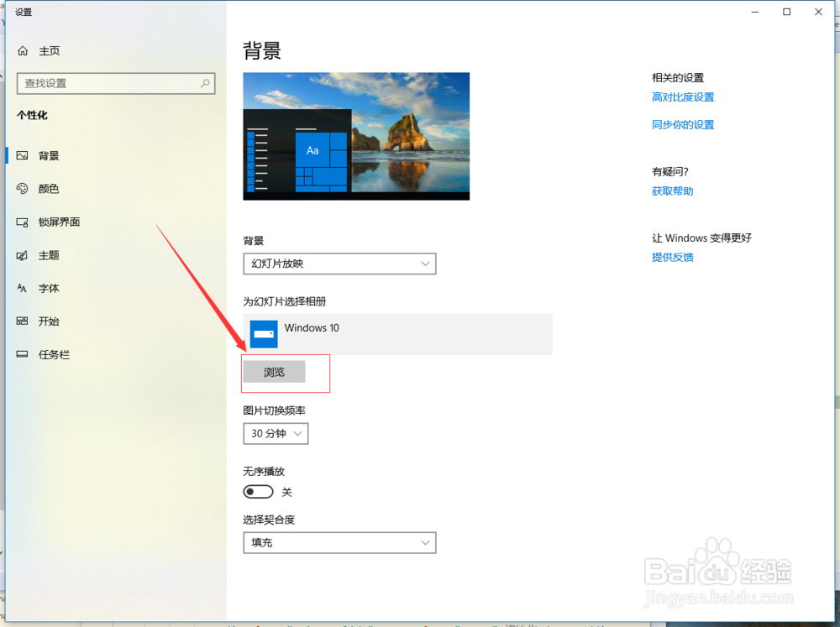Click the 主题 theme brush icon
The width and height of the screenshot is (840, 627).
(22, 255)
